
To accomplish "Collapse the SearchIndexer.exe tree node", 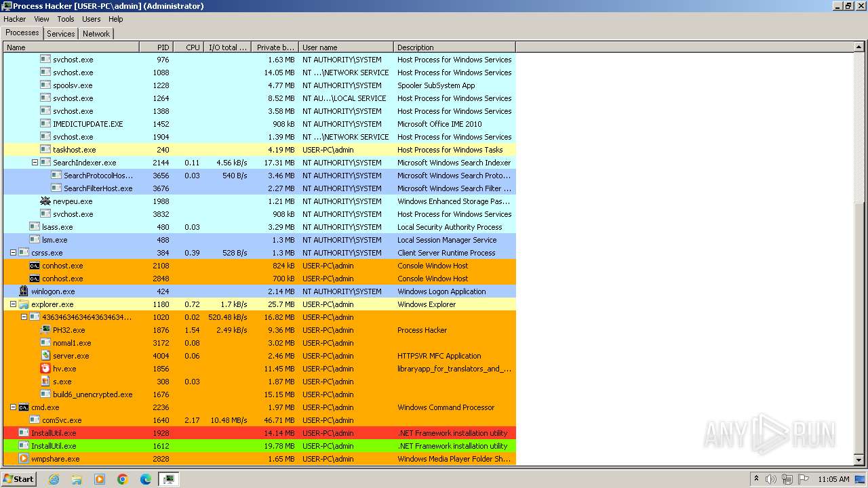I will (x=35, y=163).
